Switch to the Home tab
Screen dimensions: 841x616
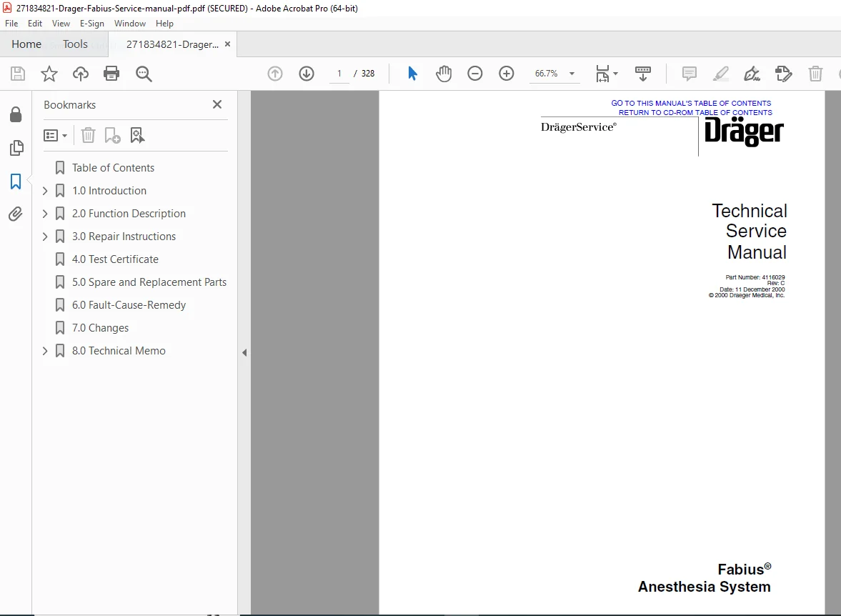pyautogui.click(x=26, y=44)
